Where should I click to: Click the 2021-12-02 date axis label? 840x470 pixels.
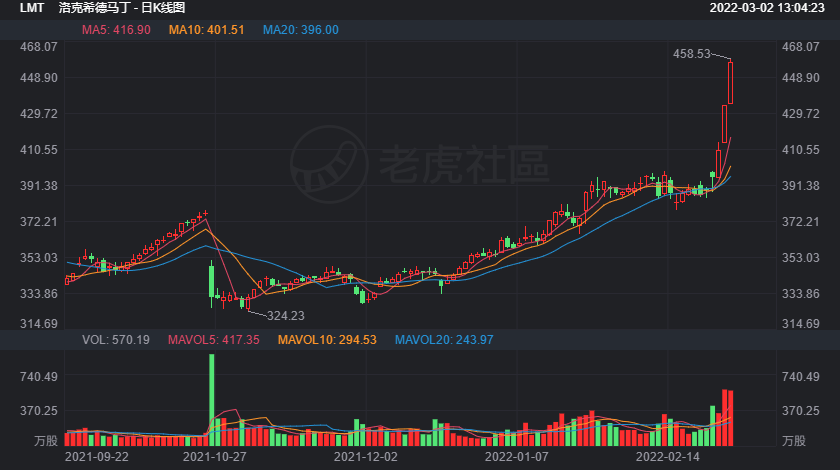(x=366, y=457)
